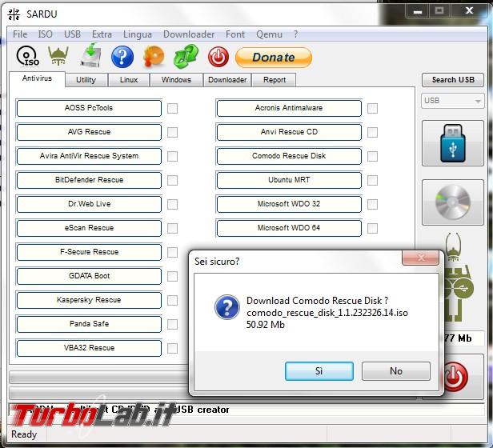The image size is (493, 448).
Task: Click the Anvi Rescue CD button
Action: [x=289, y=132]
